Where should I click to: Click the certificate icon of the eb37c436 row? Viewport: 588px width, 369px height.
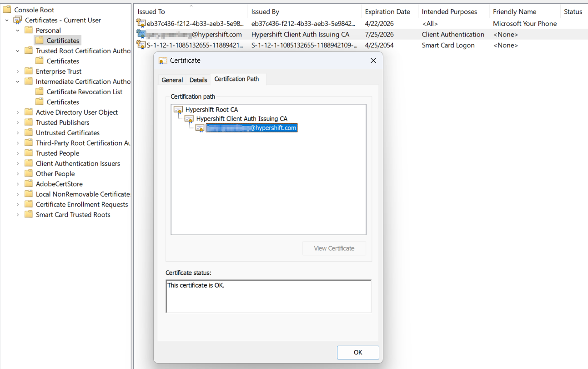[141, 23]
